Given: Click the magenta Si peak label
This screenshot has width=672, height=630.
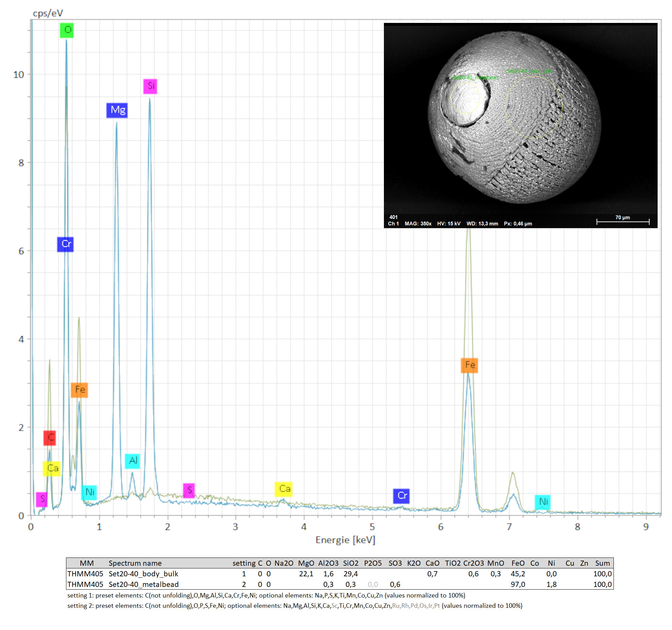Looking at the screenshot, I should [x=150, y=86].
